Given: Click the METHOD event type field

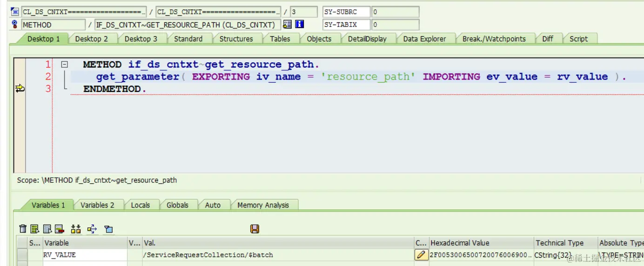Looking at the screenshot, I should tap(54, 24).
